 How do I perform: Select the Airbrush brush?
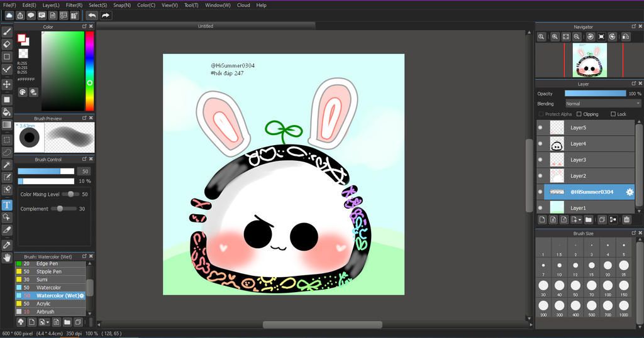coord(50,312)
